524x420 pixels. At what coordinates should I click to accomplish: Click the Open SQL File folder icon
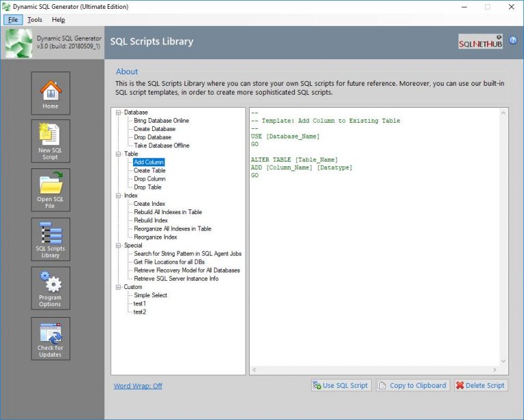pos(50,190)
